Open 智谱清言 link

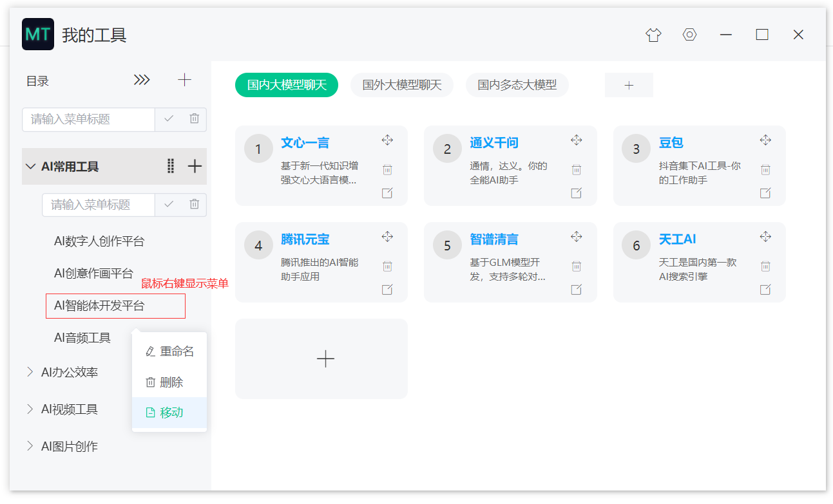click(x=494, y=239)
